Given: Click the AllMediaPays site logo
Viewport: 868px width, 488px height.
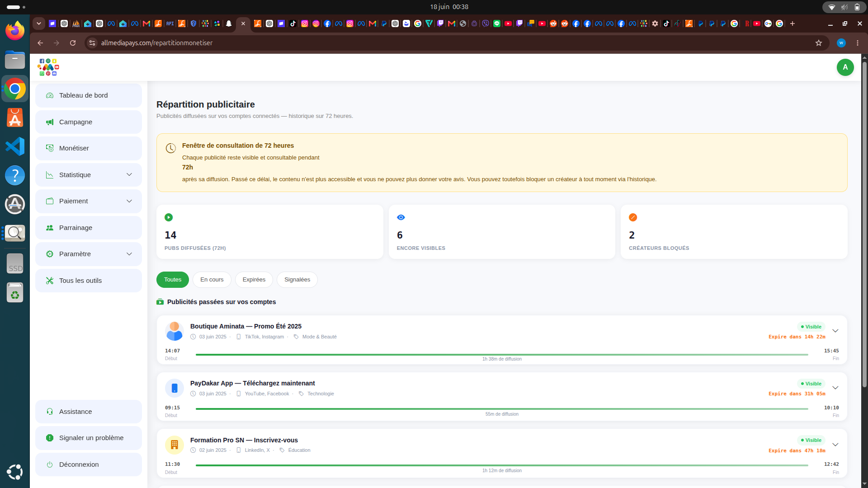Looking at the screenshot, I should pos(48,67).
